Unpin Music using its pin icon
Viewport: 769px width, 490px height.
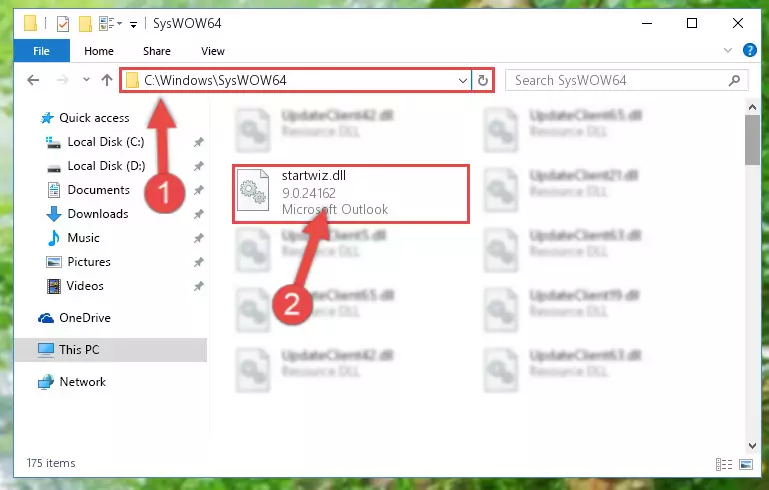tap(198, 238)
